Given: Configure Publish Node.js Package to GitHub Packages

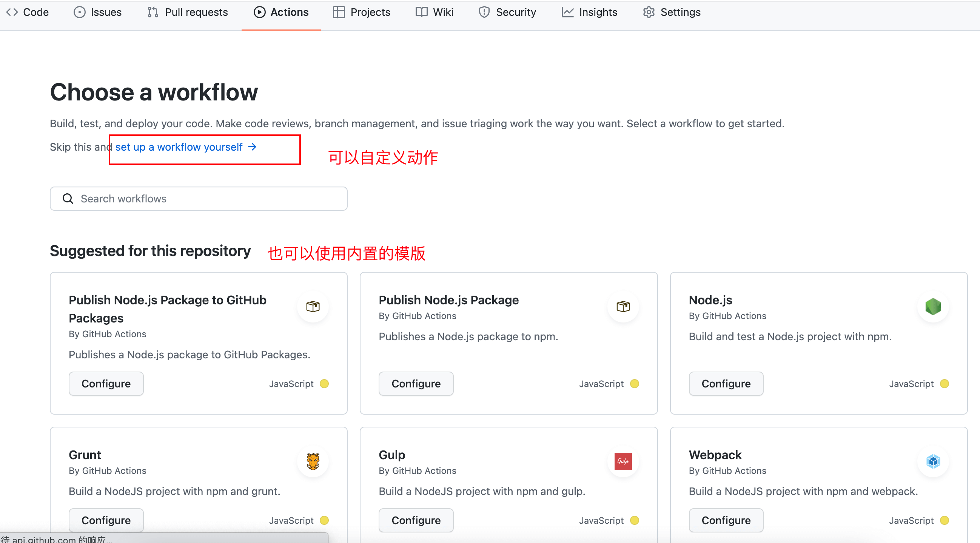Looking at the screenshot, I should [106, 384].
